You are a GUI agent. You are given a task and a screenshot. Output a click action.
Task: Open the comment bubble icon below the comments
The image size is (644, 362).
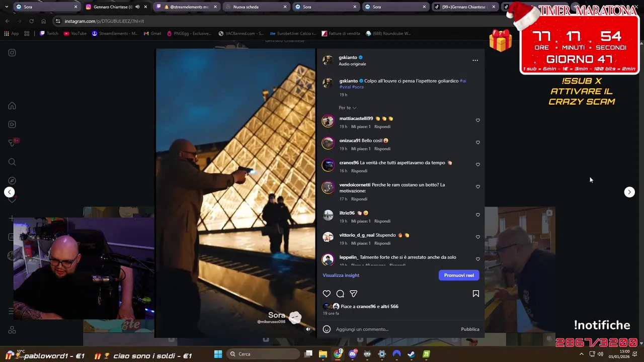[x=340, y=294]
